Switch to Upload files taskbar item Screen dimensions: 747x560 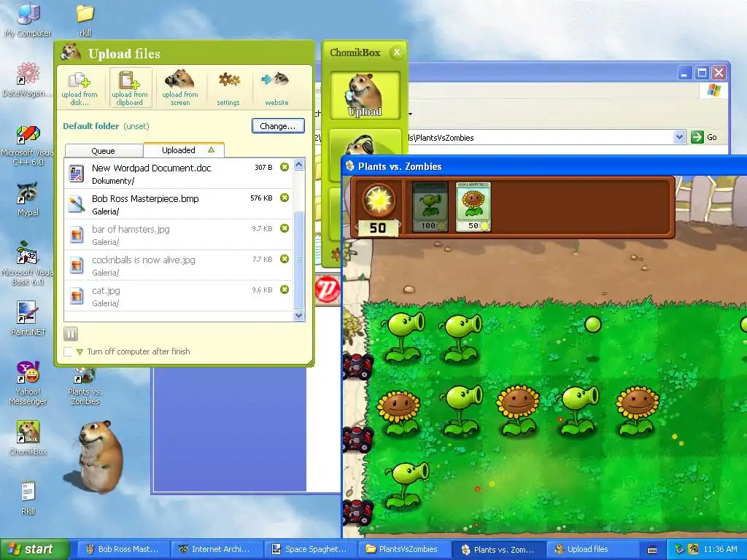(592, 549)
